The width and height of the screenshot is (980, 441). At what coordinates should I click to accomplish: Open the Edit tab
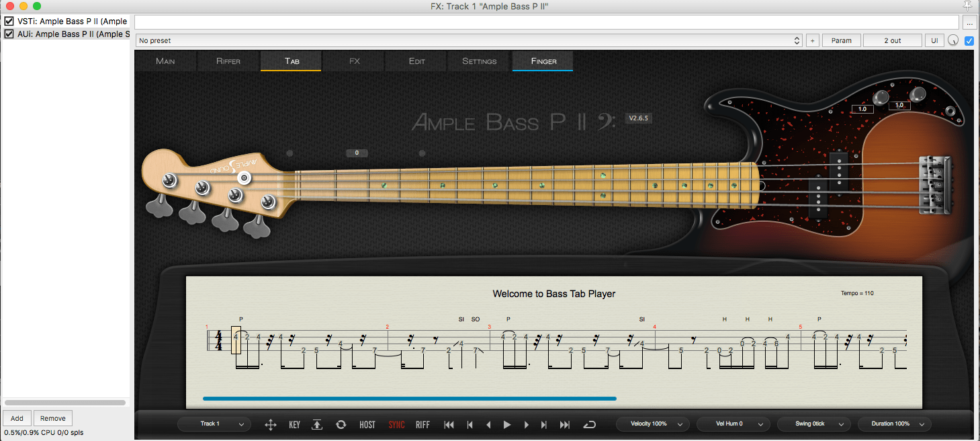coord(417,61)
